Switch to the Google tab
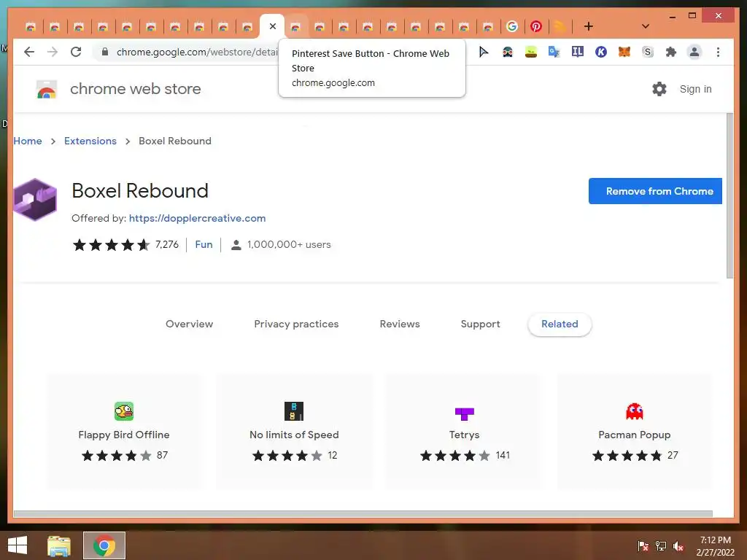 pos(512,26)
